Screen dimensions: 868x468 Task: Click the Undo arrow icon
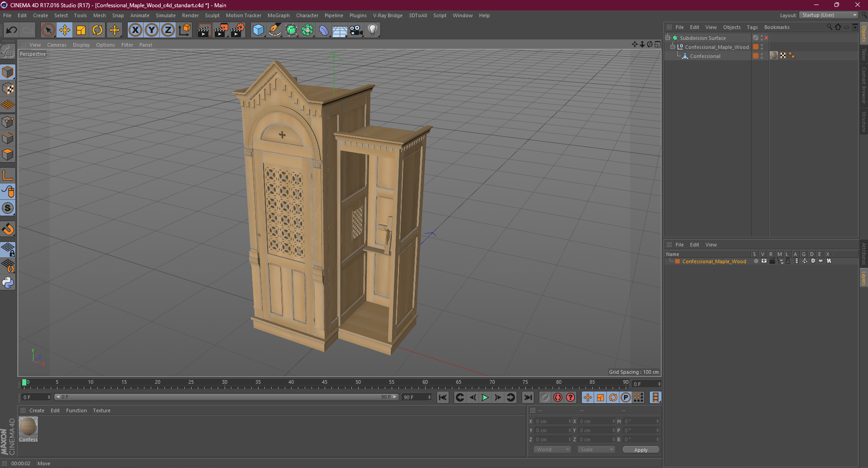point(11,30)
